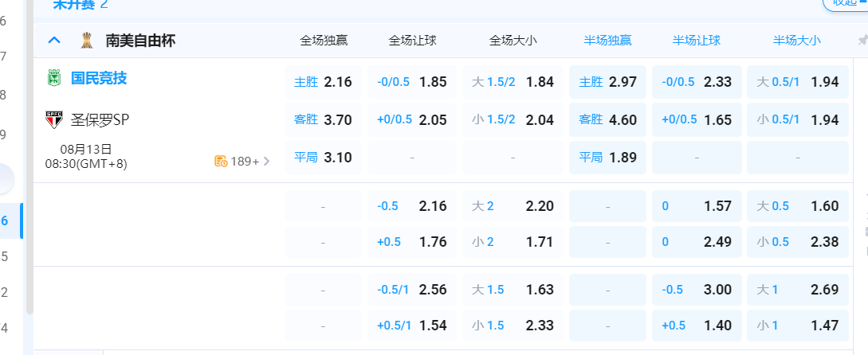Viewport: 868px width, 355px height.
Task: Select full-time 主胜 odds 2.16
Action: click(323, 81)
